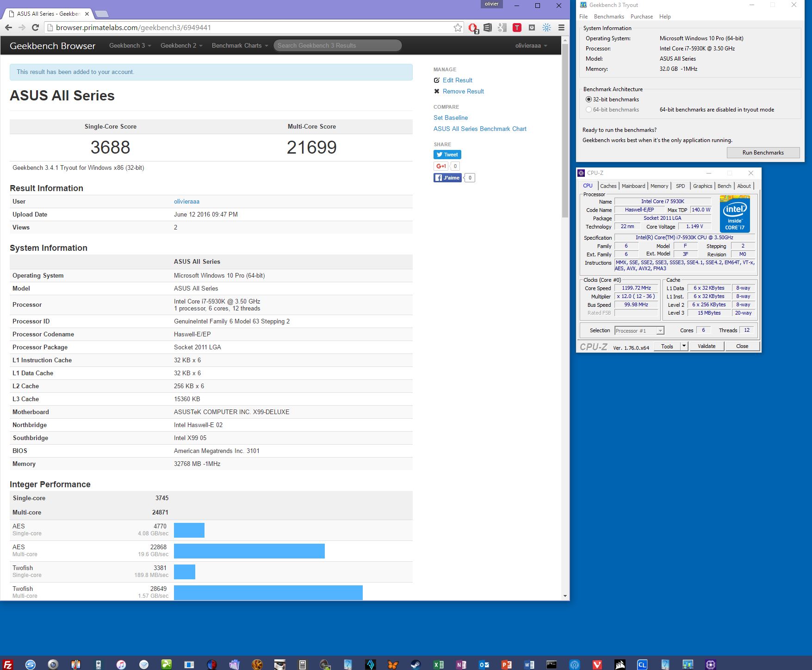This screenshot has height=670, width=812.
Task: Switch to the About tab in CPU-Z
Action: [x=744, y=186]
